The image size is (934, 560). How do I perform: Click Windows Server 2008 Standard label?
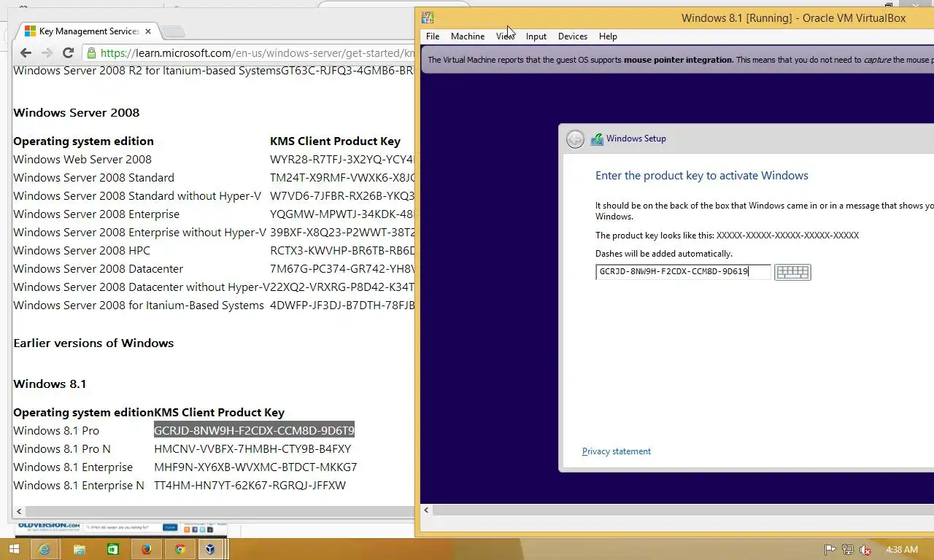tap(93, 177)
